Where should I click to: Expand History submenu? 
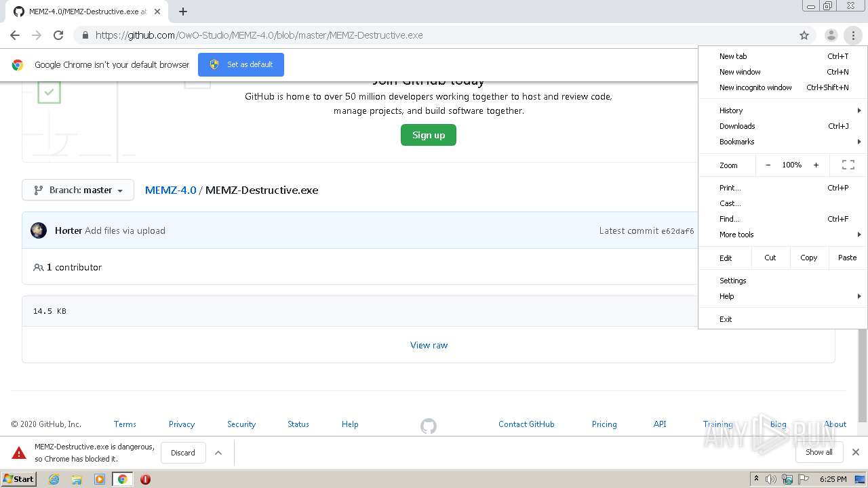click(783, 110)
